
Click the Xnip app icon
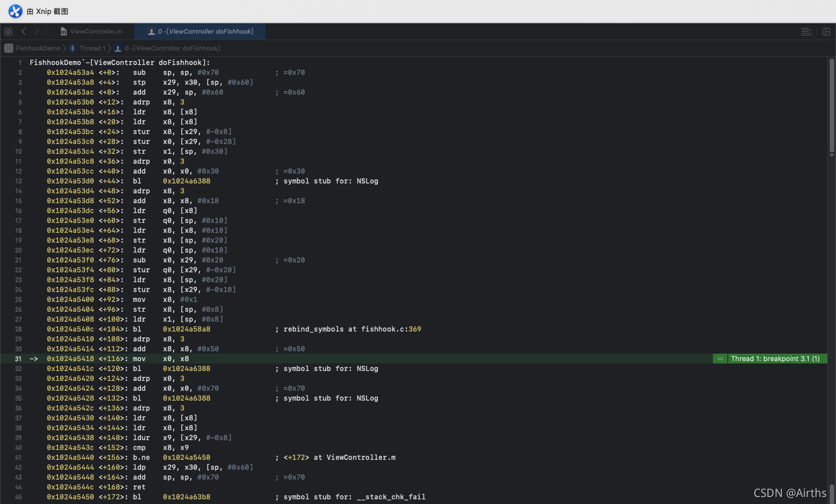15,11
